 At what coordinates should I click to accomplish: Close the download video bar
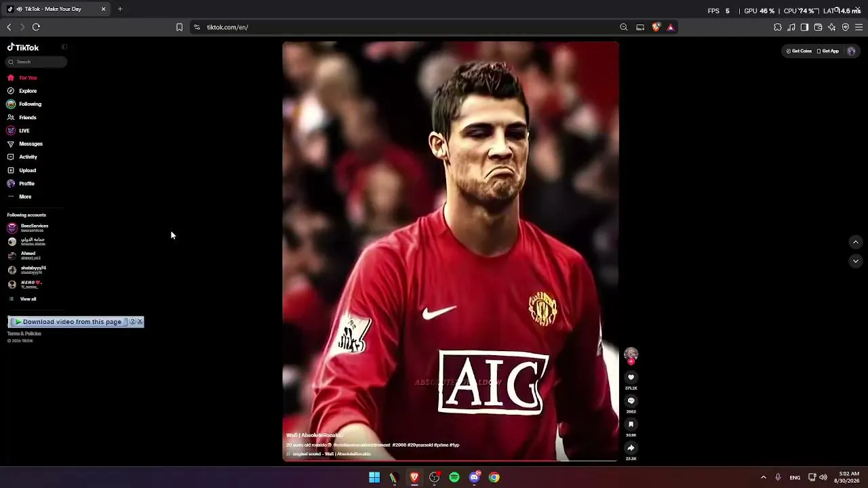[x=140, y=321]
